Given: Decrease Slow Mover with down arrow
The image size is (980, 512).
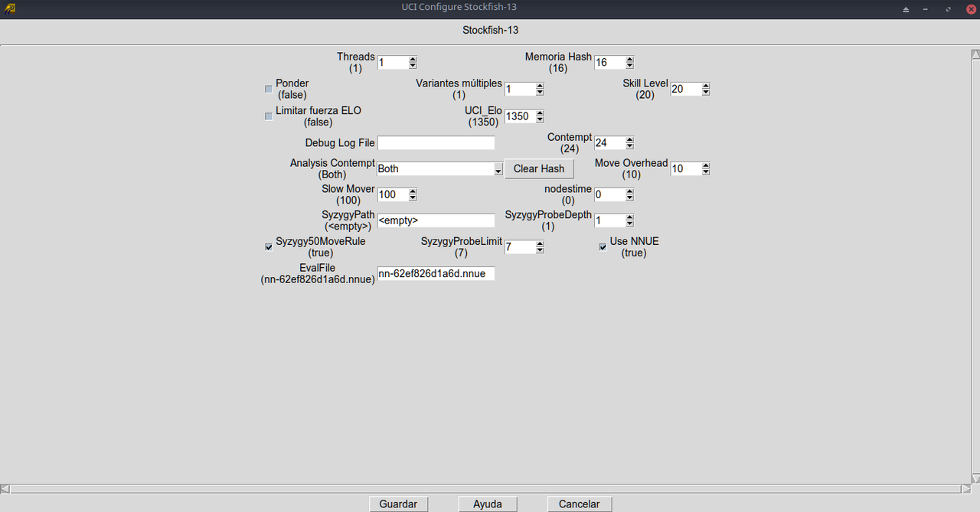Looking at the screenshot, I should pyautogui.click(x=413, y=198).
